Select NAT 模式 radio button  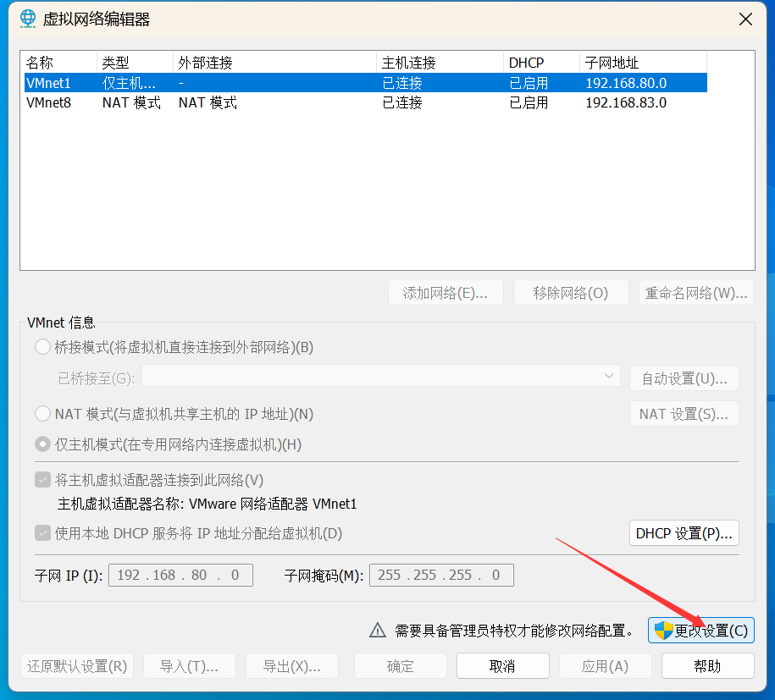point(42,413)
